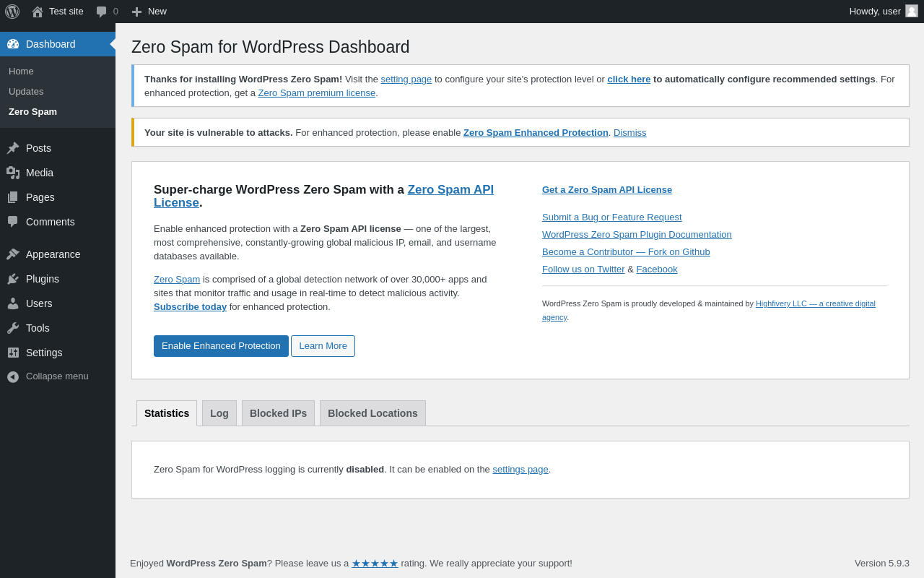Click the plus icon beside New
The image size is (924, 578).
point(136,12)
